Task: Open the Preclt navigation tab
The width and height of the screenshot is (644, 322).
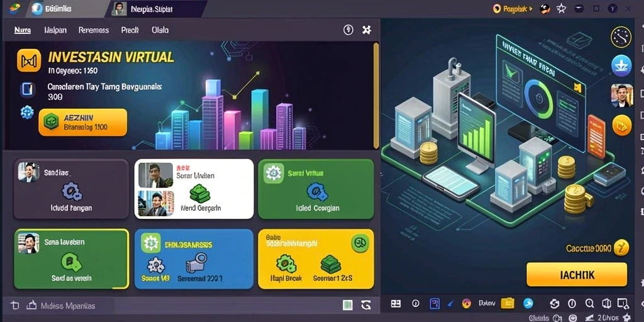Action: (x=130, y=30)
